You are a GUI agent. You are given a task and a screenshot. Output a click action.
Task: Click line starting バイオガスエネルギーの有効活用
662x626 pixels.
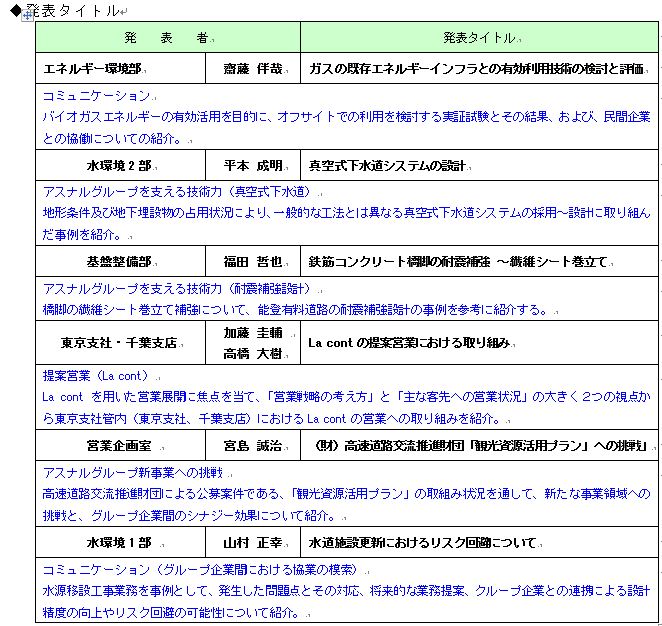pyautogui.click(x=346, y=117)
